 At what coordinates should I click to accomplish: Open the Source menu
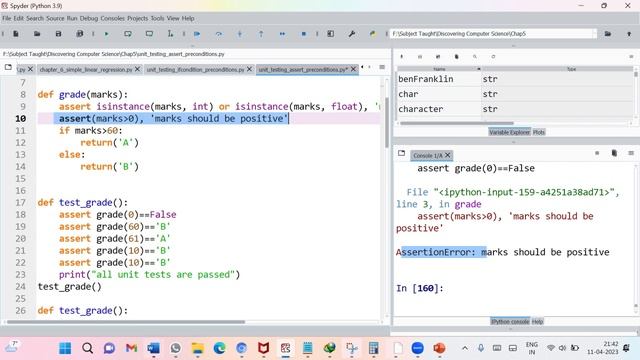tap(55, 18)
